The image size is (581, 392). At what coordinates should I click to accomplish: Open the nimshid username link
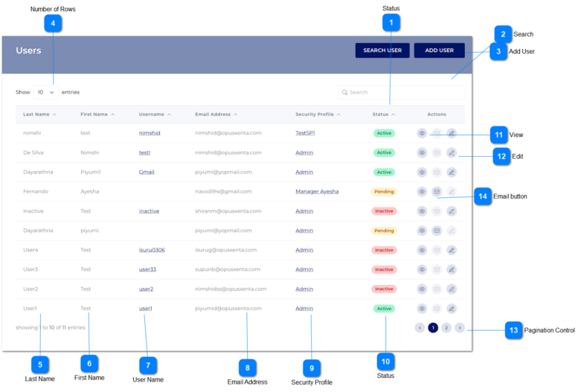tap(150, 133)
